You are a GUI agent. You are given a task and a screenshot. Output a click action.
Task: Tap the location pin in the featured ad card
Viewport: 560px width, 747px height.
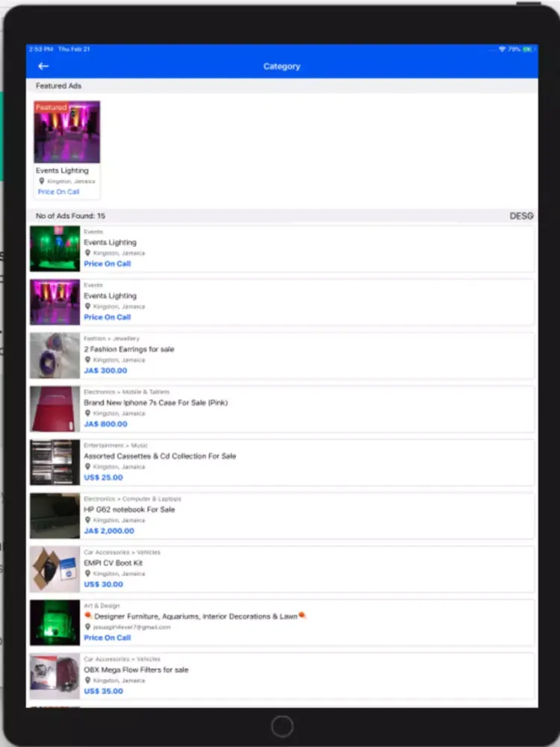[41, 181]
